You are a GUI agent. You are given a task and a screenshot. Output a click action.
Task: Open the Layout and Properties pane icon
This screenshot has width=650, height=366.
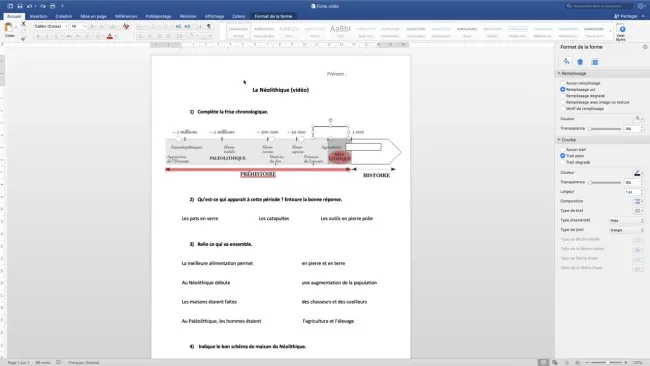click(x=595, y=62)
